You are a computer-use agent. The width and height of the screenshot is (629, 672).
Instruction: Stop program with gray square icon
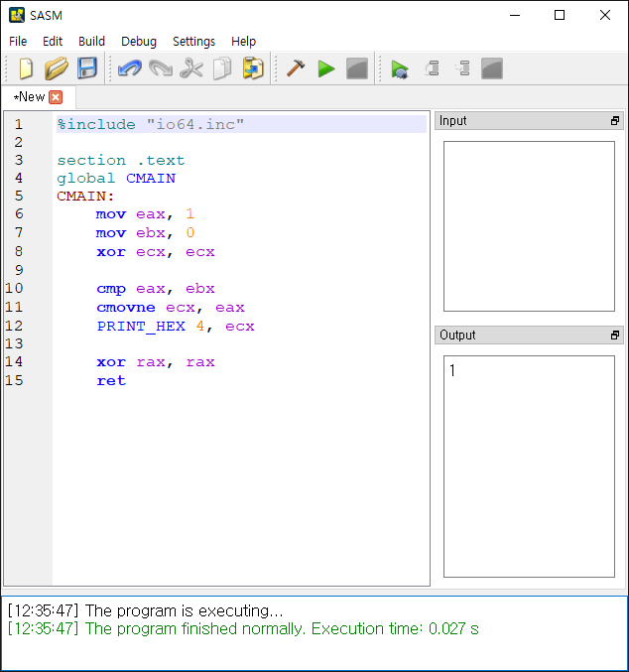click(357, 68)
